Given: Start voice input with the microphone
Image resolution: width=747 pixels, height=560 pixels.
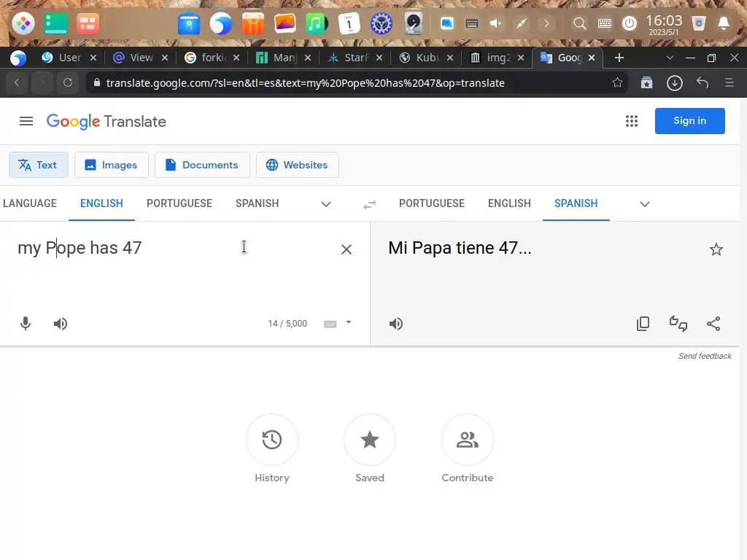Looking at the screenshot, I should pos(26,324).
